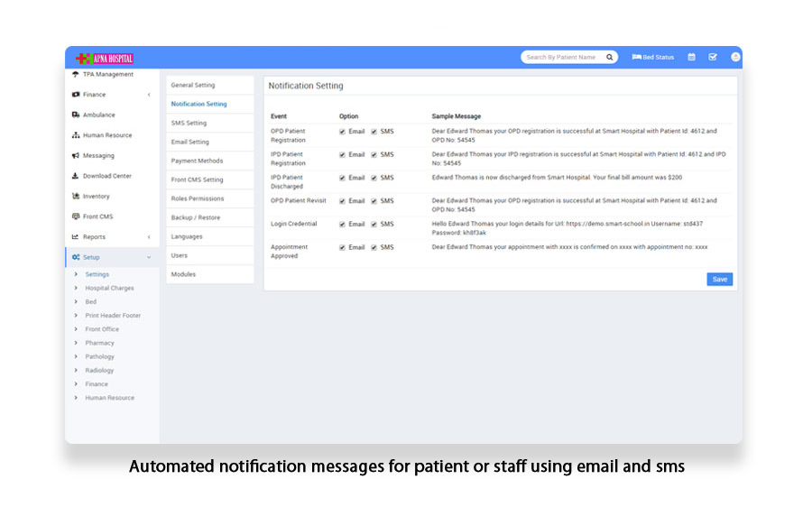Click the Ambulance icon in sidebar
The image size is (812, 516).
pos(76,115)
